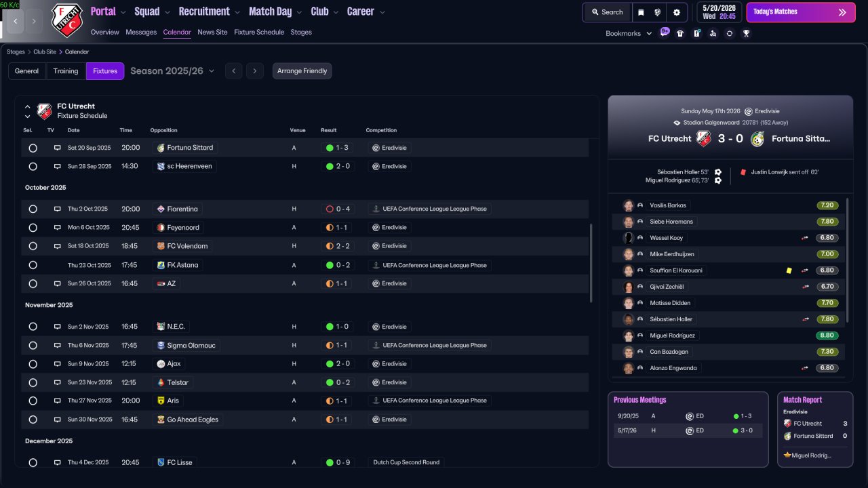This screenshot has width=868, height=488.
Task: Select the FK Astana fixture radio button
Action: [x=33, y=265]
